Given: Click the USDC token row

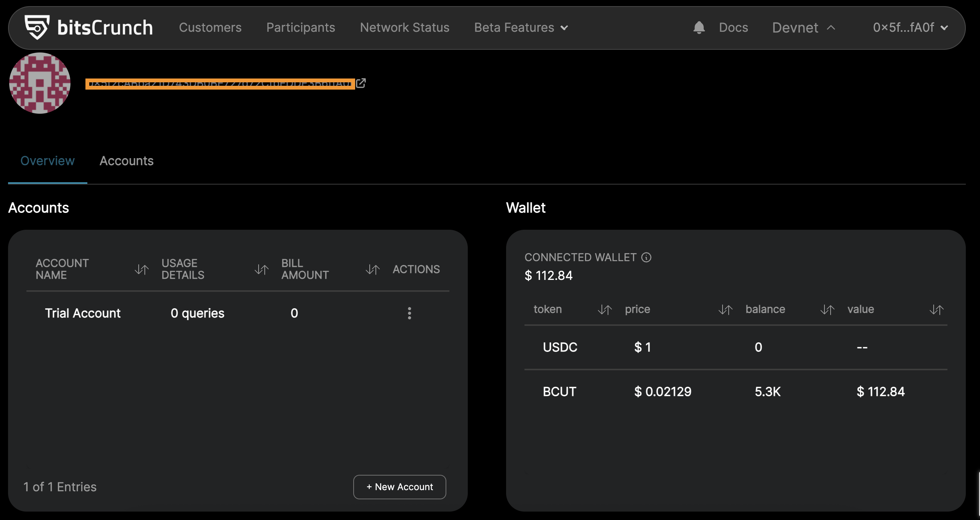Looking at the screenshot, I should click(736, 347).
